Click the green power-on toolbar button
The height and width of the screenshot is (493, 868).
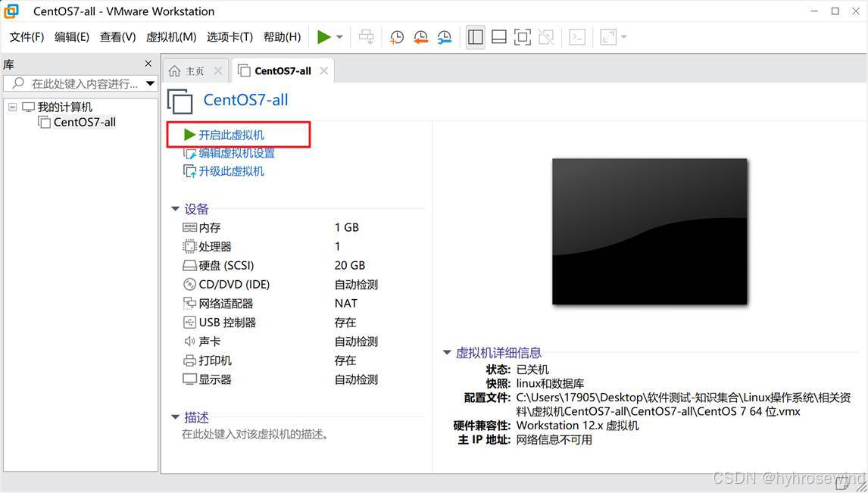tap(324, 37)
